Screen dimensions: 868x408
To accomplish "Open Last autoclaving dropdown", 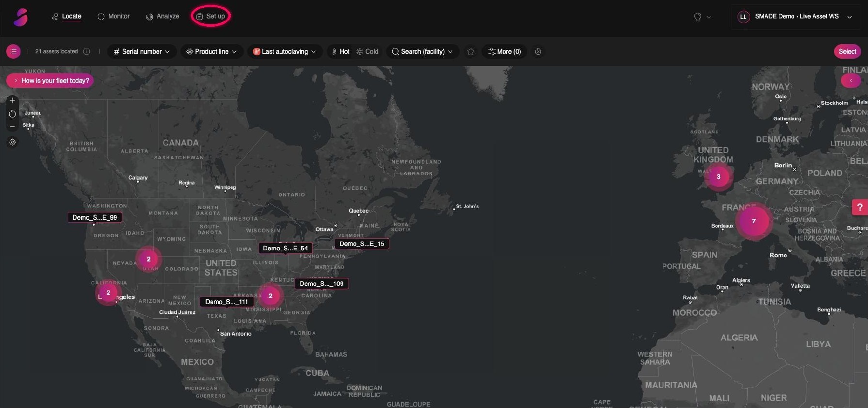I will (x=285, y=51).
